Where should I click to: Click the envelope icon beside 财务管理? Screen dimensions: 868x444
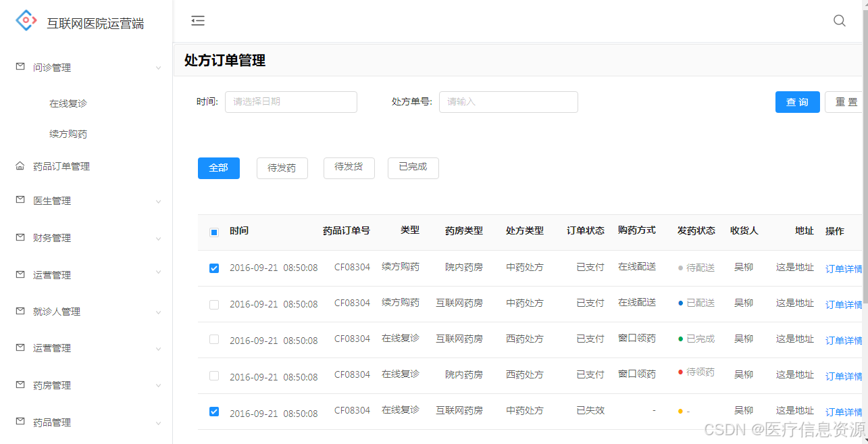point(20,237)
